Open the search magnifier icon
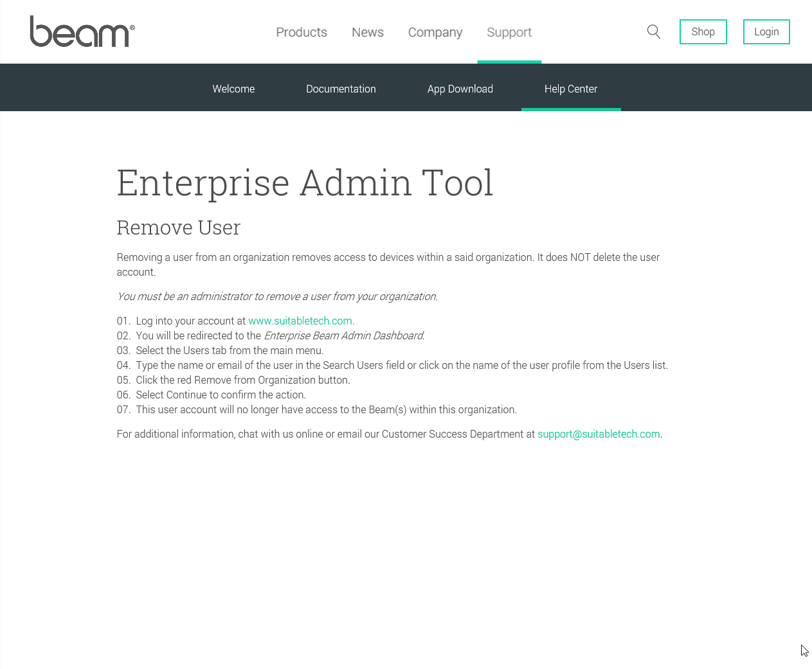 pos(654,32)
